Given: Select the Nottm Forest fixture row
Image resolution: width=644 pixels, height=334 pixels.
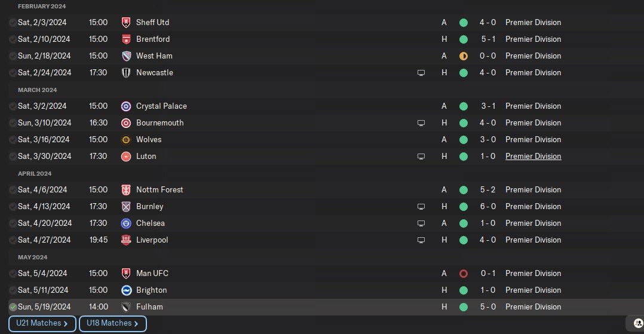Looking at the screenshot, I should (299, 189).
